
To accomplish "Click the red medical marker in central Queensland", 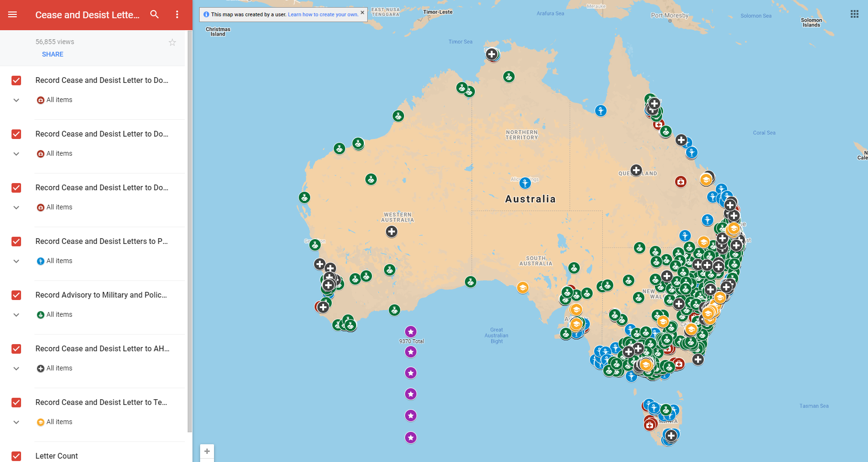I will coord(681,182).
